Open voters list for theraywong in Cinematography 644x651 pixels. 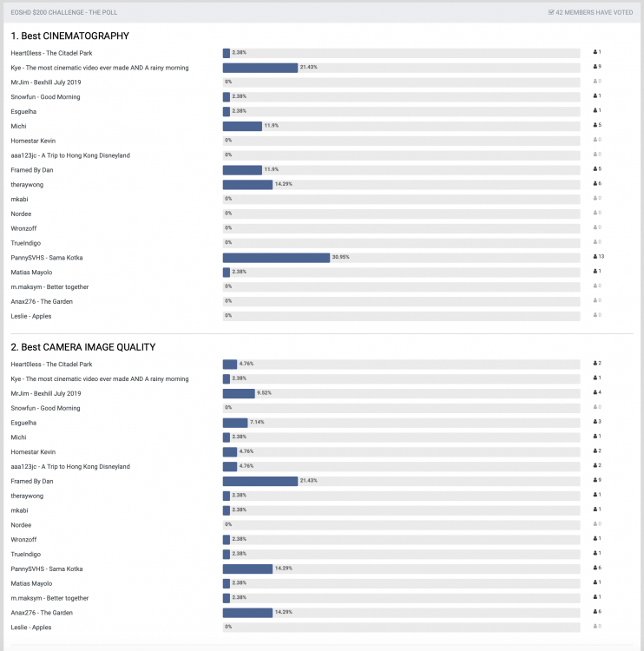[x=597, y=184]
